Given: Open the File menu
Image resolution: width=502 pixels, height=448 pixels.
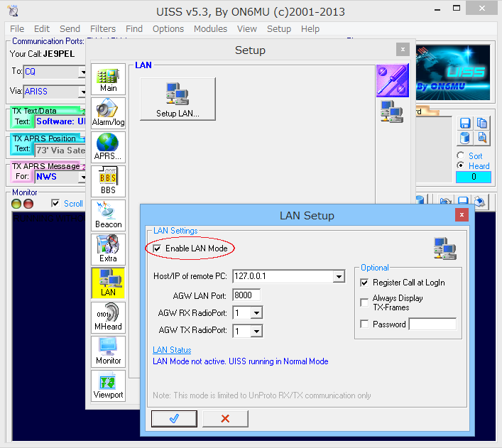Looking at the screenshot, I should [x=17, y=29].
